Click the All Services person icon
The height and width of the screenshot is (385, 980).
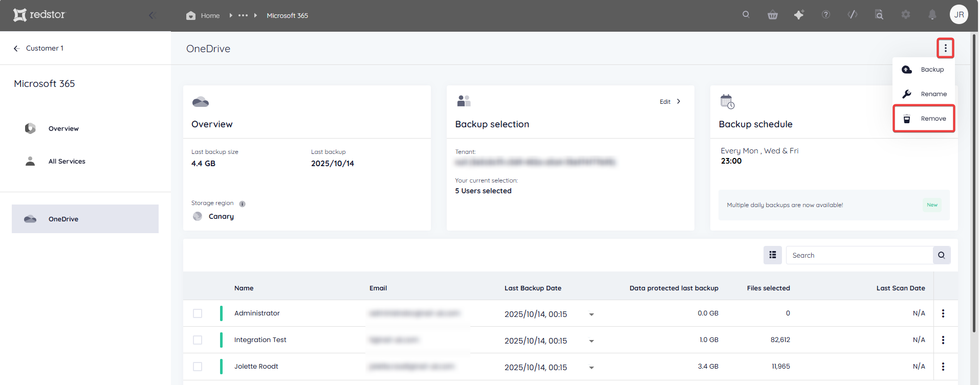point(30,161)
